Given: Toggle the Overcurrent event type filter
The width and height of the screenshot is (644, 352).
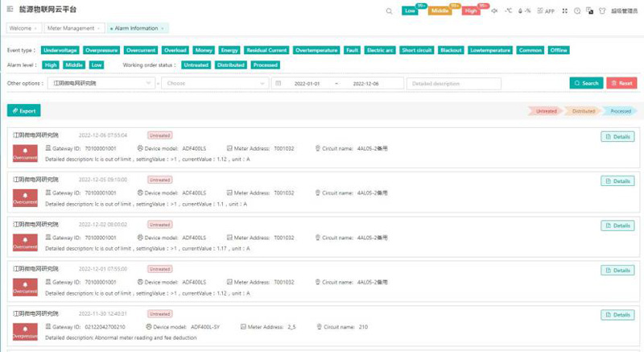Looking at the screenshot, I should coord(142,50).
